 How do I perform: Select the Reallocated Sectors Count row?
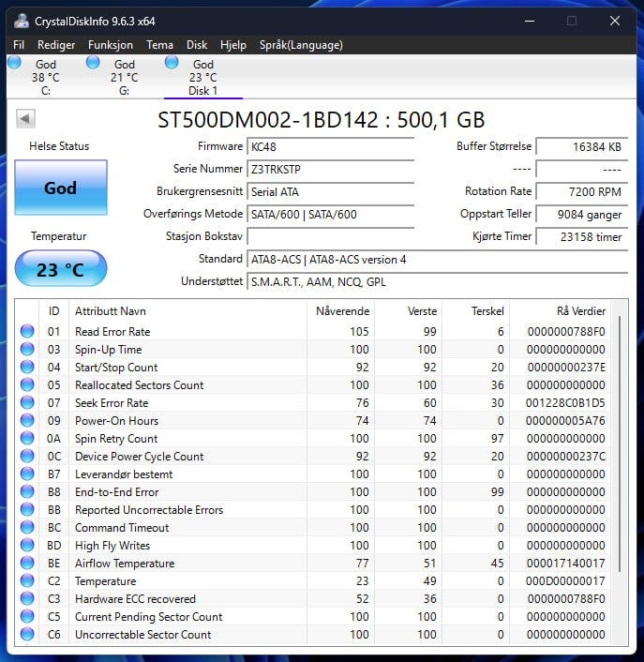click(139, 384)
